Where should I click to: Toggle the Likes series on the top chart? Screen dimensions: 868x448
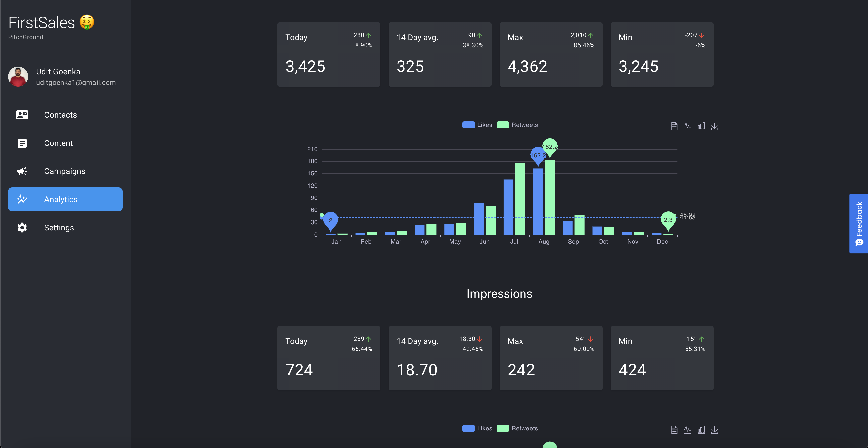[477, 125]
